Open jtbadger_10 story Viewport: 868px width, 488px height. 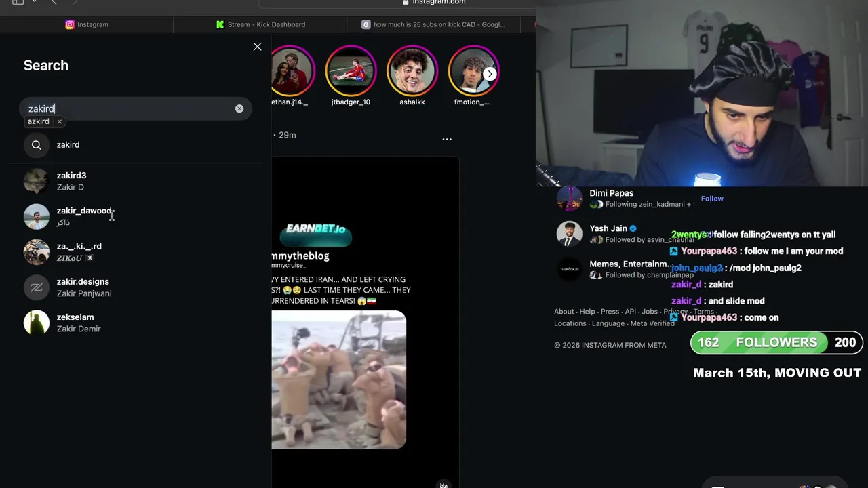point(351,71)
